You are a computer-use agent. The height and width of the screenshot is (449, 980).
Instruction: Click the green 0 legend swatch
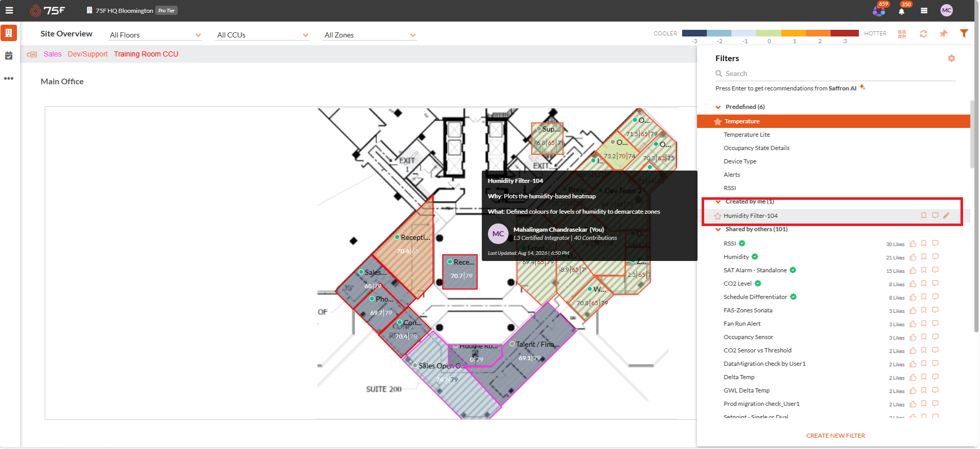pos(769,33)
